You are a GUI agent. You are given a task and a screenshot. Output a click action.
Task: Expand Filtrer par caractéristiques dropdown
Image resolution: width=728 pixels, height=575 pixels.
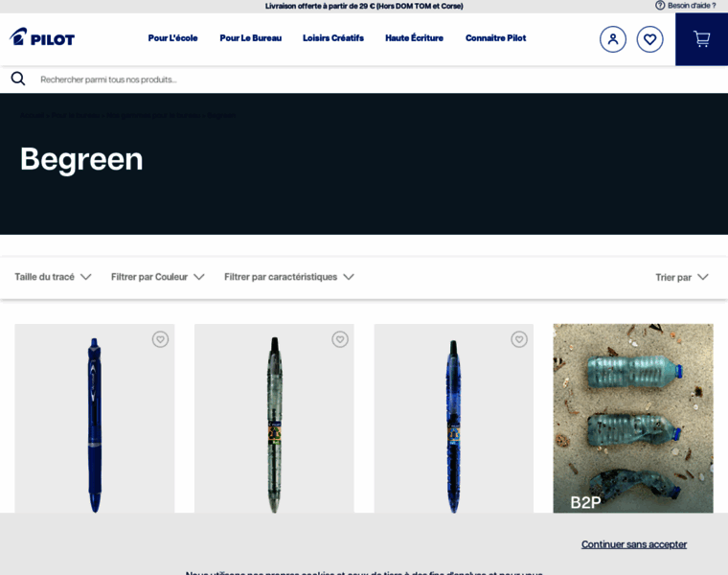point(288,277)
